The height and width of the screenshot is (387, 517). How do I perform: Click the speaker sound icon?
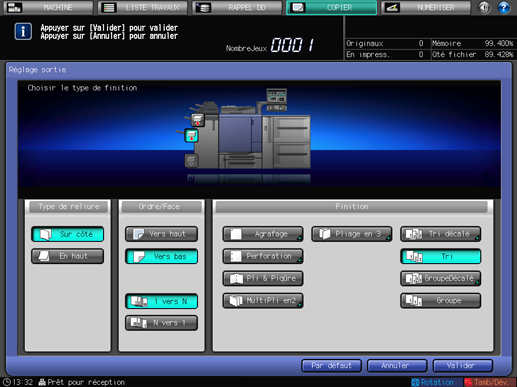[484, 7]
